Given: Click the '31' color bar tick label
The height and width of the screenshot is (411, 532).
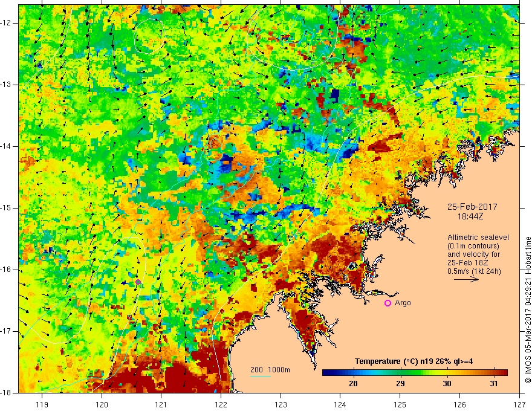Looking at the screenshot, I should [x=494, y=383].
